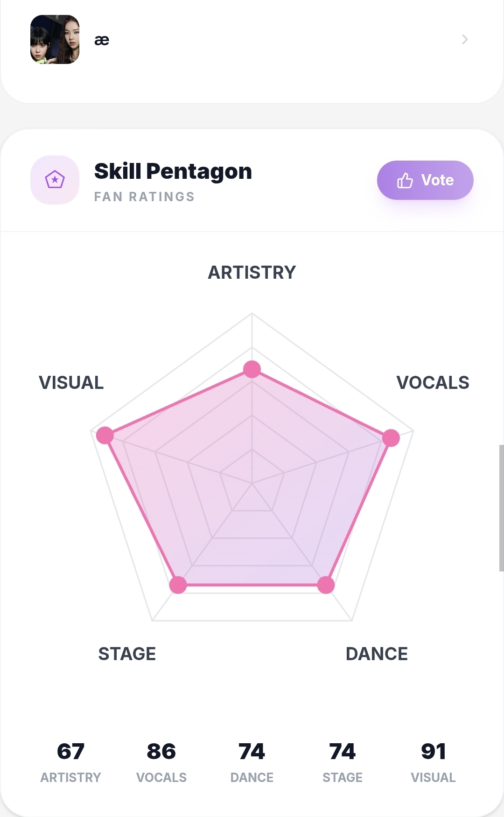Click the 67 Artistry score
This screenshot has height=817, width=504.
[x=70, y=752]
